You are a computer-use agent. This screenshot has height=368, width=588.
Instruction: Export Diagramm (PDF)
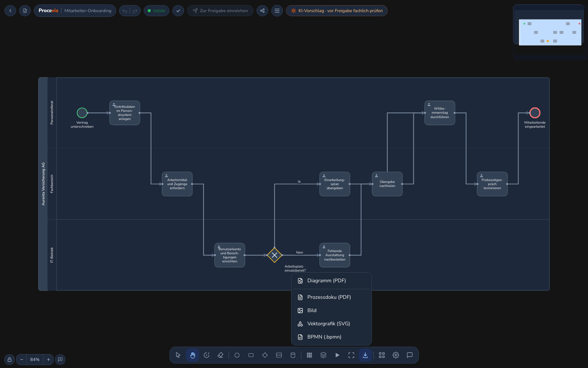pyautogui.click(x=331, y=280)
